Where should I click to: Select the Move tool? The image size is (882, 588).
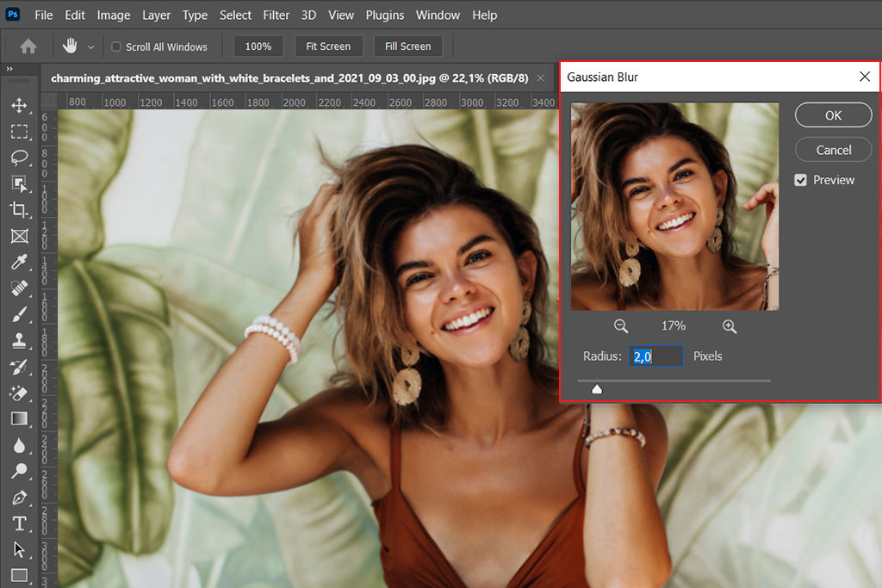(x=19, y=105)
